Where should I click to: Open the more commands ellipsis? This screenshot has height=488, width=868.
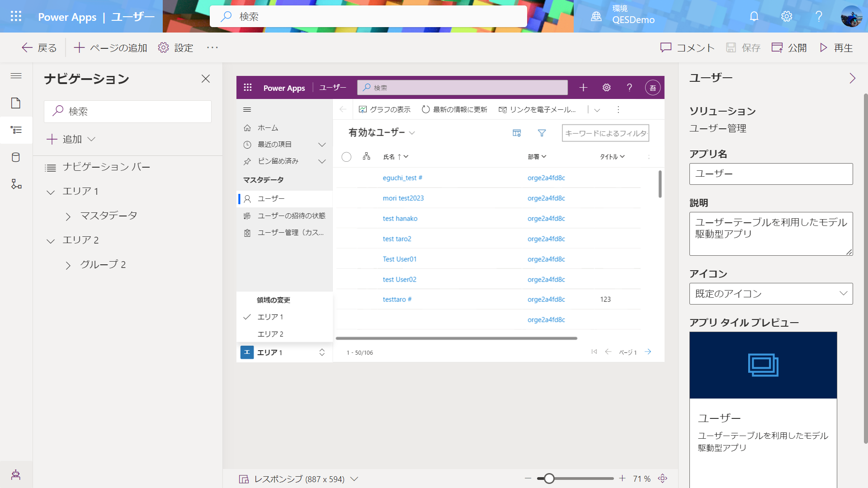point(212,47)
